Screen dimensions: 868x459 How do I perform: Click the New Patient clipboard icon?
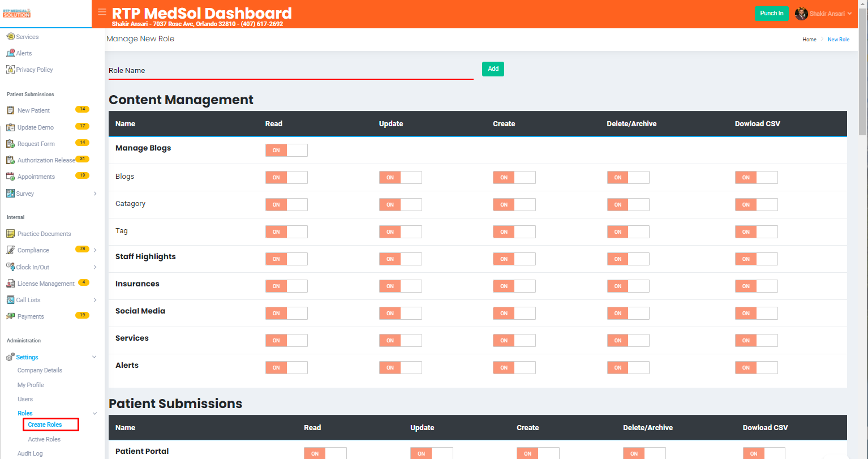(10, 110)
